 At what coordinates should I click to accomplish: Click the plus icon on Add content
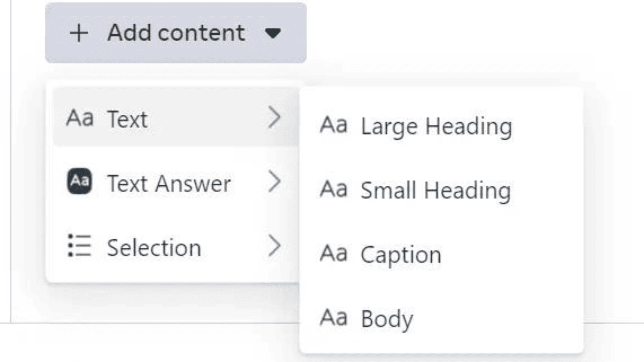pyautogui.click(x=79, y=33)
